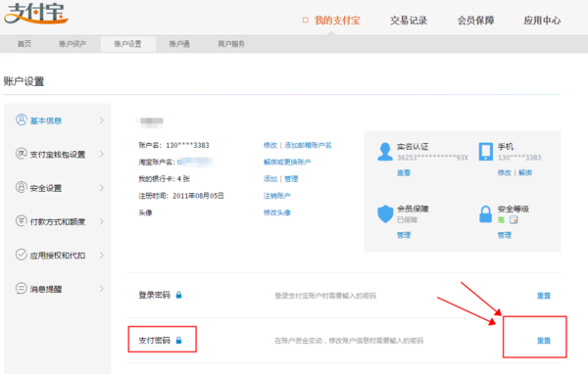Expand the 支付宝钱包设置 chevron

pos(101,154)
